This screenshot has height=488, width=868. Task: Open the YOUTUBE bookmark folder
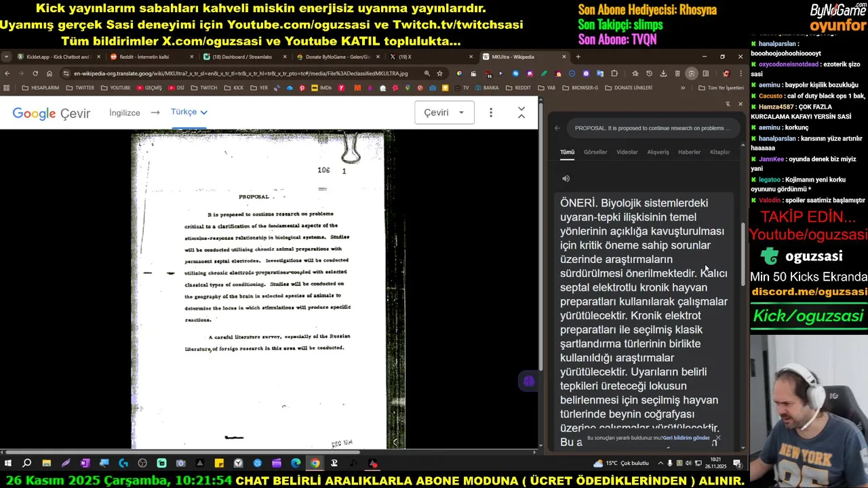(115, 87)
